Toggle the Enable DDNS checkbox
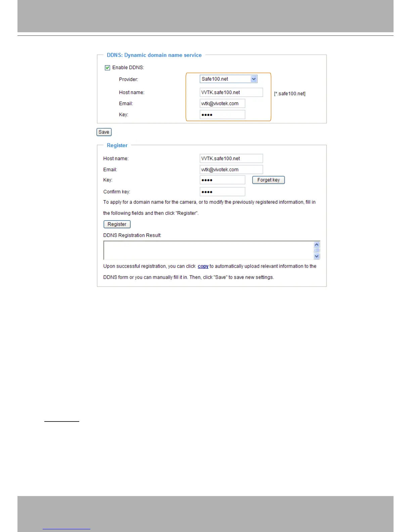Screen dimensions: 411x532 (x=107, y=68)
